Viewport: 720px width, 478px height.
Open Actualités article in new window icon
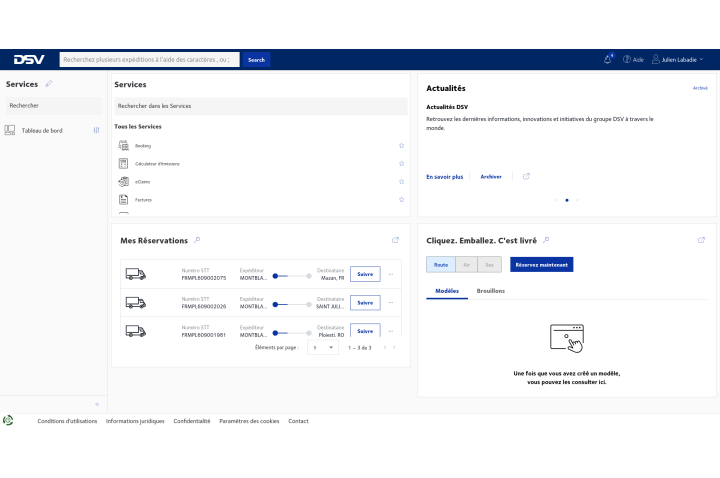click(526, 176)
